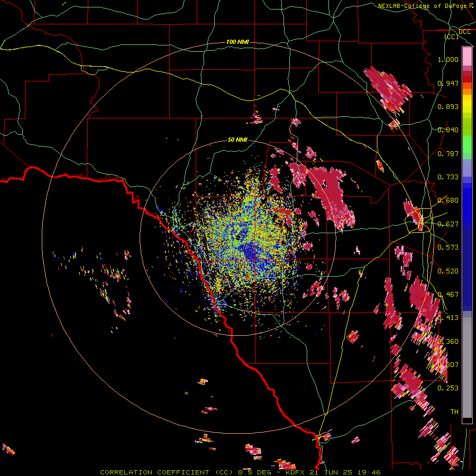Click the "0.5 DEG" elevation text
Screen dimensions: 476x476
(254, 472)
